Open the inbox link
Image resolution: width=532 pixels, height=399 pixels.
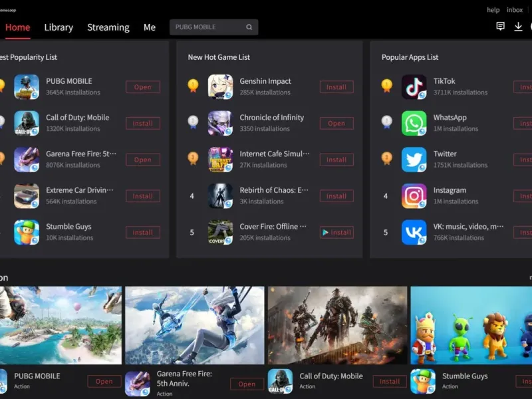pos(515,10)
